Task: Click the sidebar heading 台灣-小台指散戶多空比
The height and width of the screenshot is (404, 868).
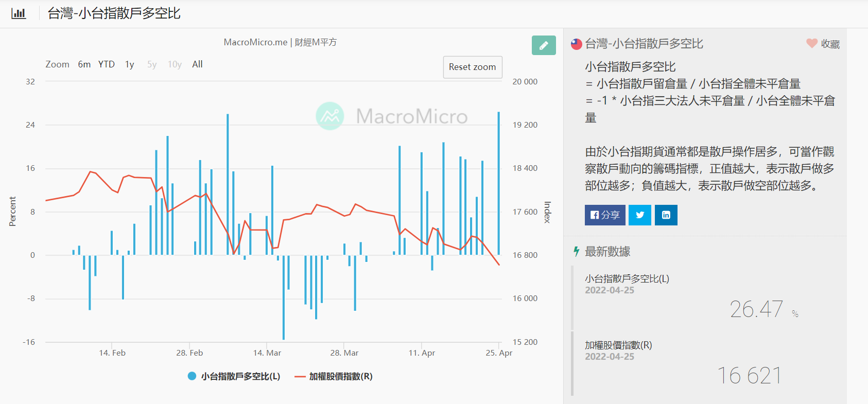Action: click(x=644, y=44)
